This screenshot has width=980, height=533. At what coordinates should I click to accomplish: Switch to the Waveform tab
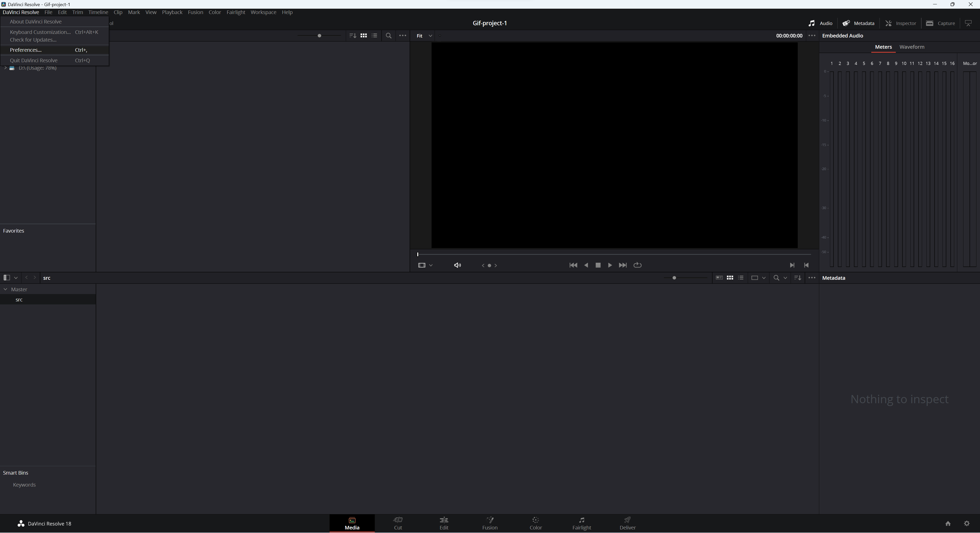point(912,47)
